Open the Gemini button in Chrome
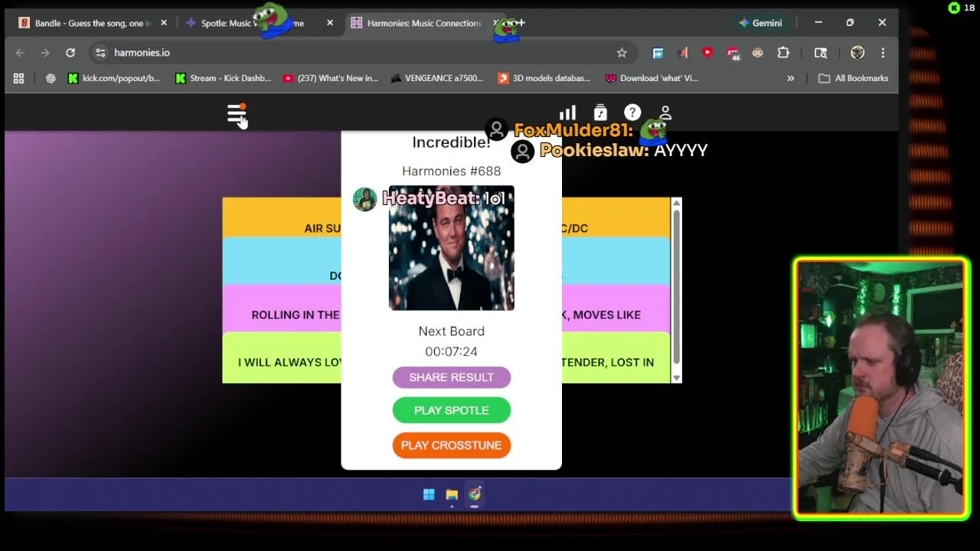 click(760, 23)
